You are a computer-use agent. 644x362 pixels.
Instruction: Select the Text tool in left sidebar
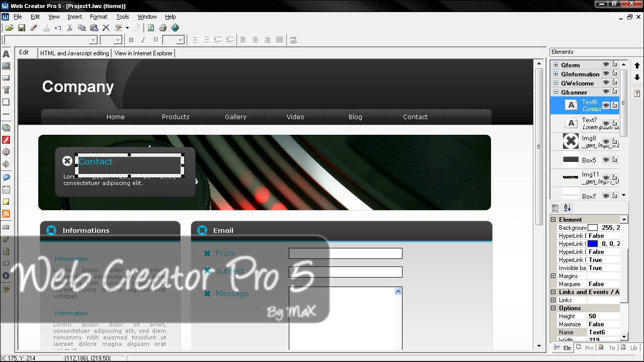click(x=6, y=54)
